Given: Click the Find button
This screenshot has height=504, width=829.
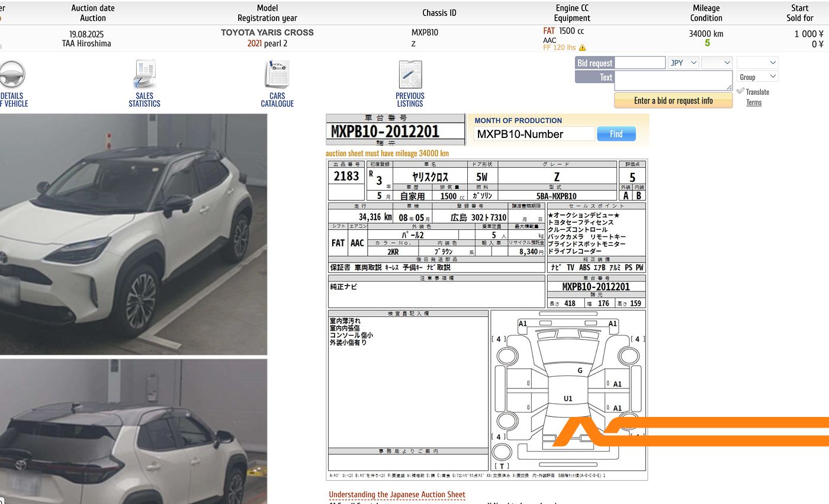Looking at the screenshot, I should tap(616, 134).
